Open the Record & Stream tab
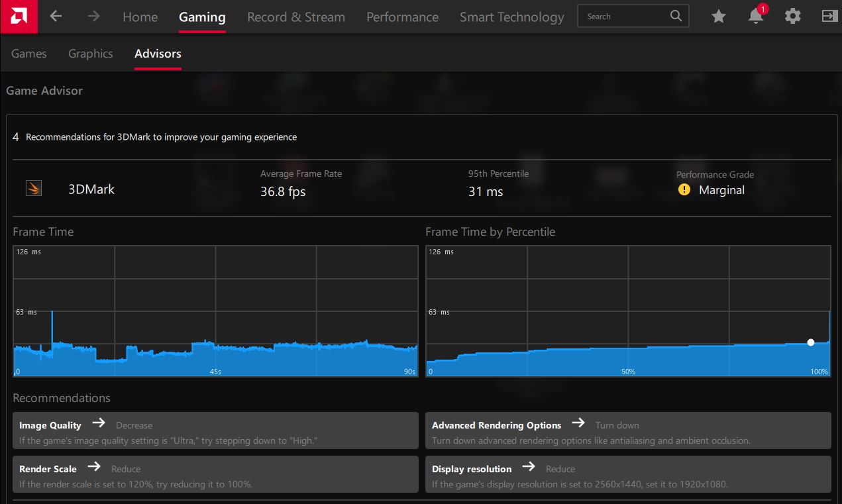 coord(296,17)
